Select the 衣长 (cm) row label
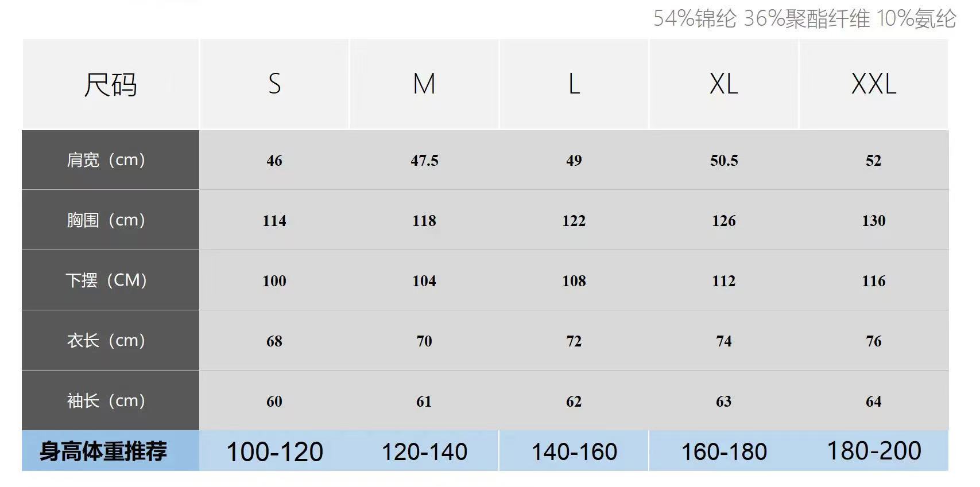This screenshot has width=980, height=487. pos(106,341)
